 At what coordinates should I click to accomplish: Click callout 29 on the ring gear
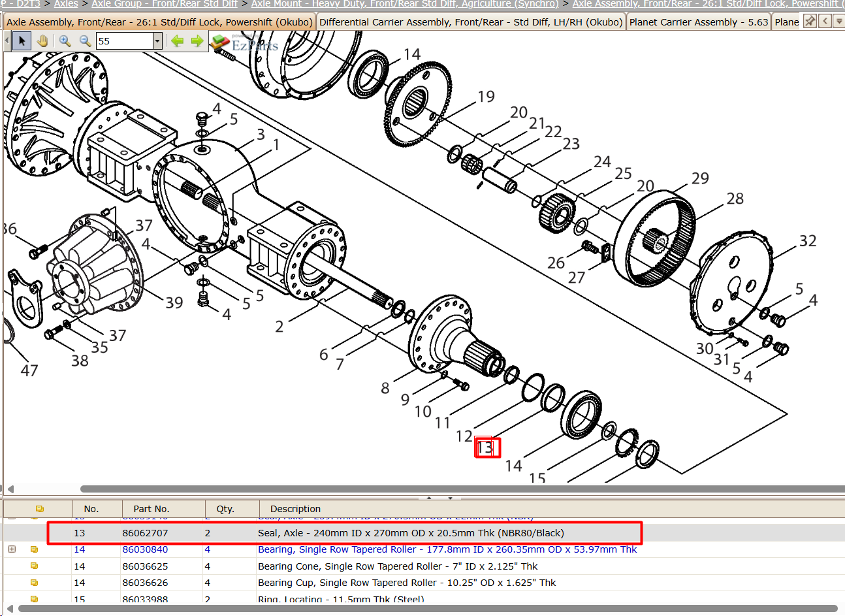point(700,178)
